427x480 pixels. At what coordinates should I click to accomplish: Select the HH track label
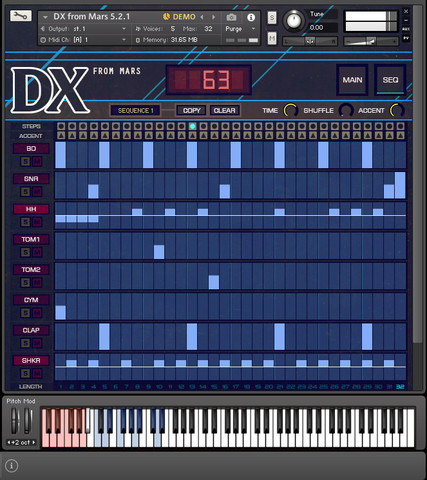[31, 209]
